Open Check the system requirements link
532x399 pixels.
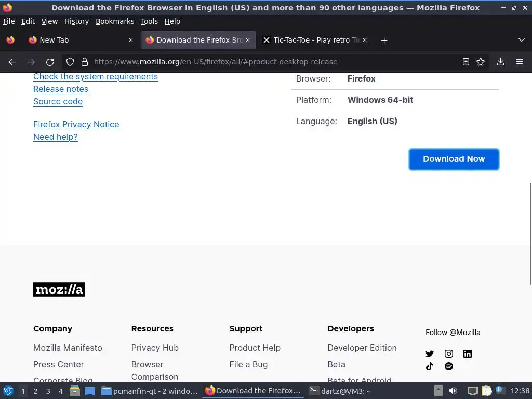[x=96, y=77]
